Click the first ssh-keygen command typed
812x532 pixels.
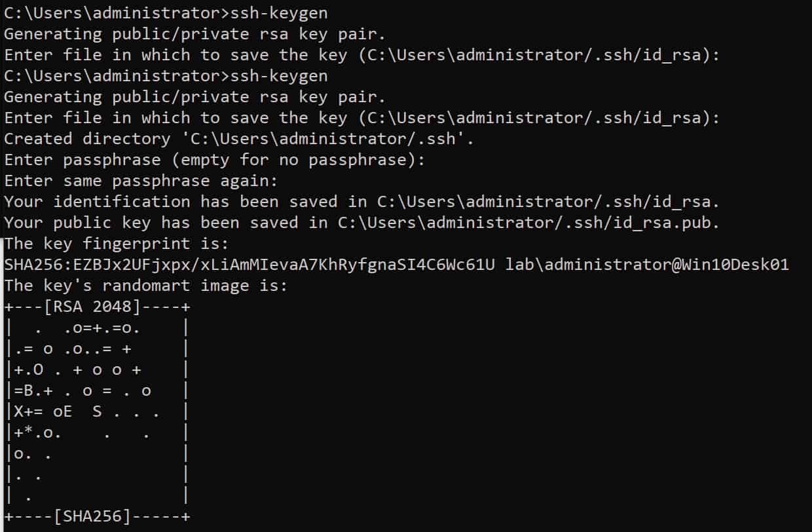tap(275, 13)
